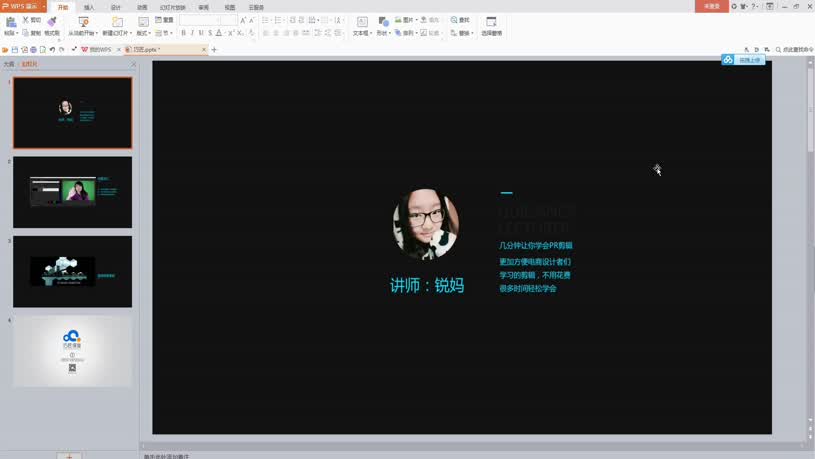Expand the Paste options dropdown arrow
This screenshot has width=815, height=459.
click(17, 33)
